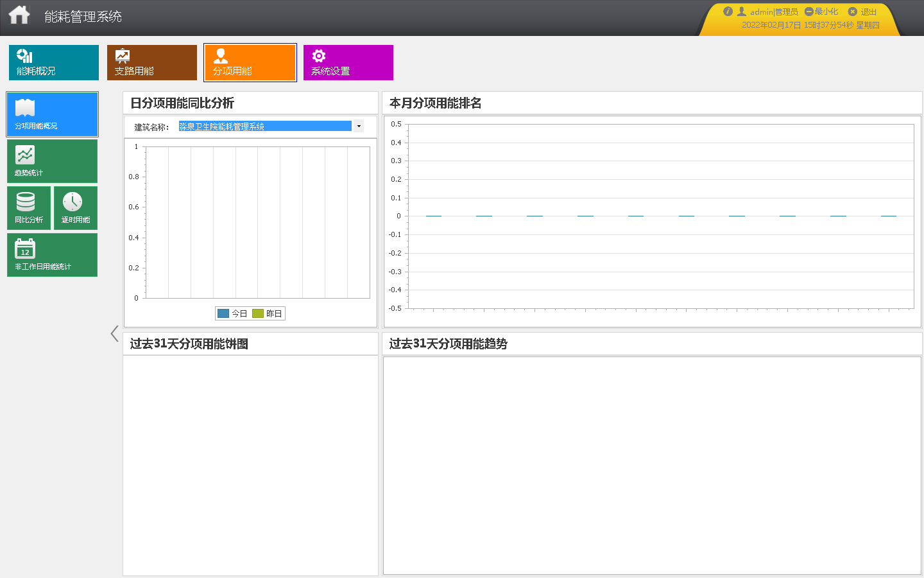Open 同比分析 sidebar item
This screenshot has height=578, width=924.
(29, 208)
